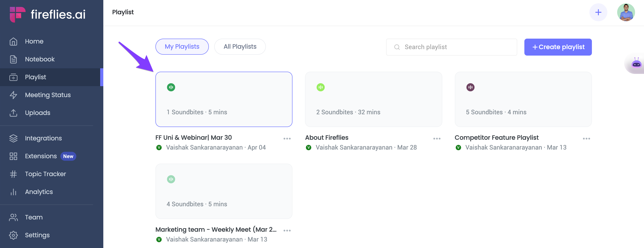
Task: Go to Extensions in sidebar
Action: point(51,156)
